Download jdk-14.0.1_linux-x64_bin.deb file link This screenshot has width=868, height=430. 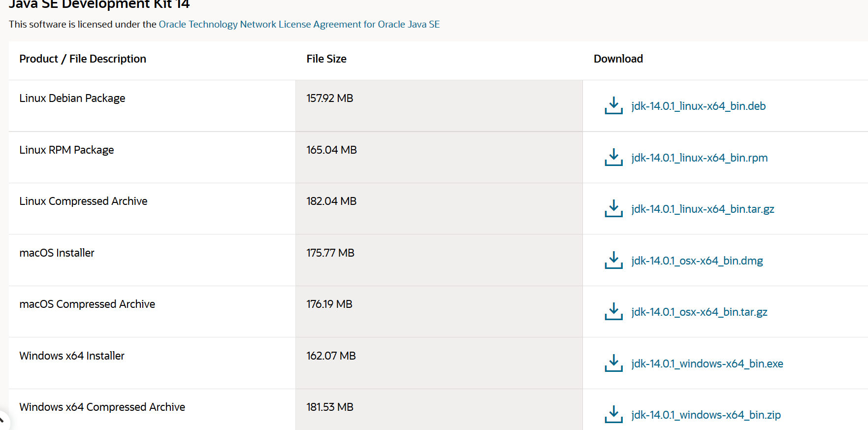698,106
